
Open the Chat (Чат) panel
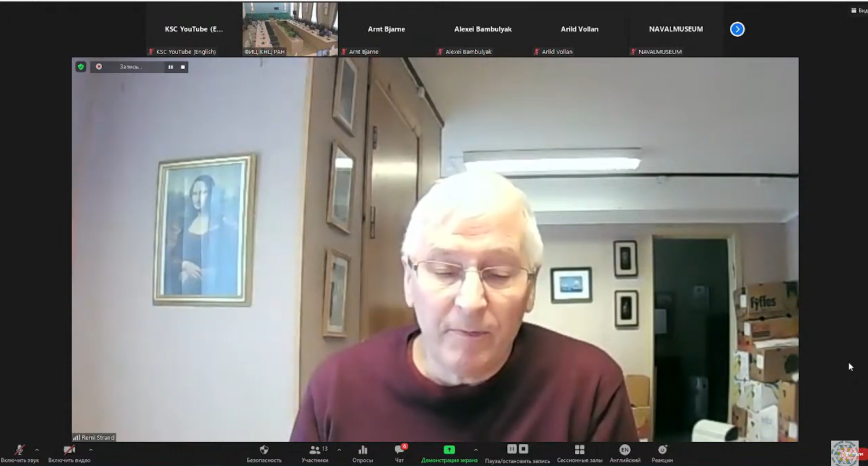coord(399,454)
